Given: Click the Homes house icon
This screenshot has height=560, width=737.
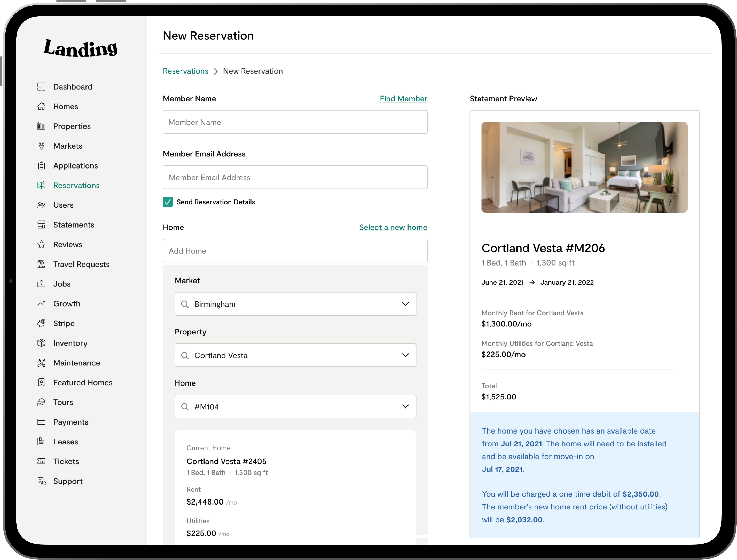Looking at the screenshot, I should pos(41,106).
